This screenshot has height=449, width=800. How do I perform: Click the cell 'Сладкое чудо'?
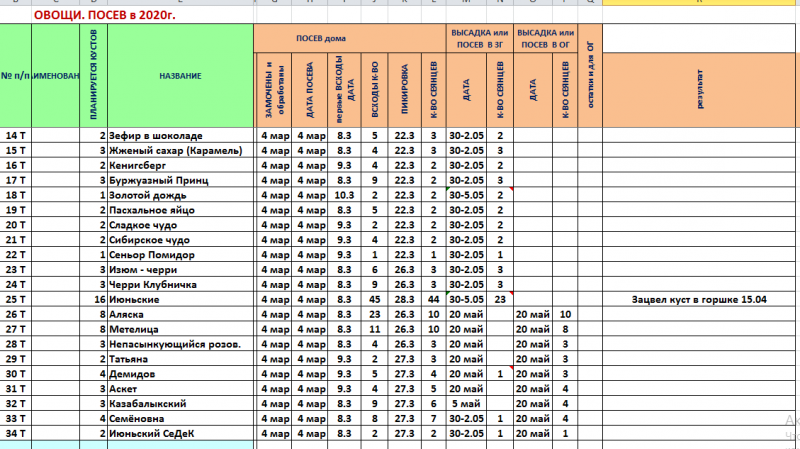pos(180,225)
